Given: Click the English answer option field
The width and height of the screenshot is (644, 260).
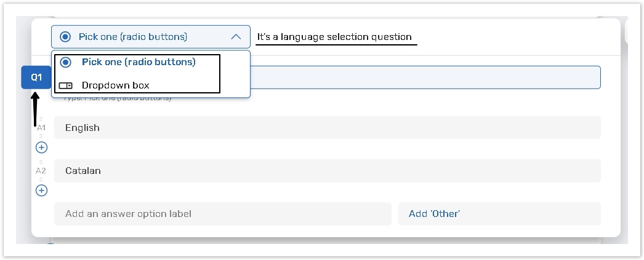Looking at the screenshot, I should 327,128.
